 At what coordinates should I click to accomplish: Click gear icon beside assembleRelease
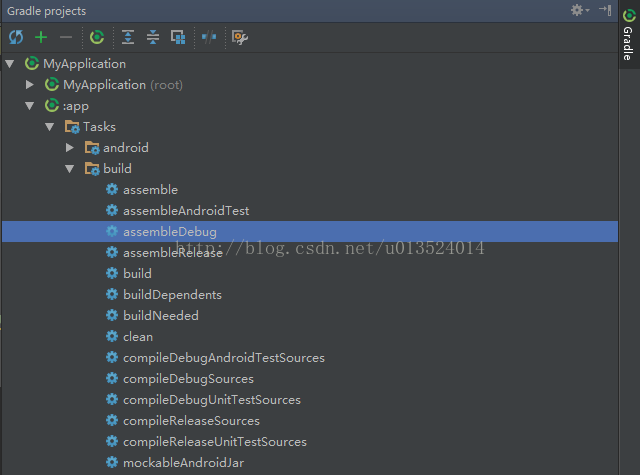[112, 252]
